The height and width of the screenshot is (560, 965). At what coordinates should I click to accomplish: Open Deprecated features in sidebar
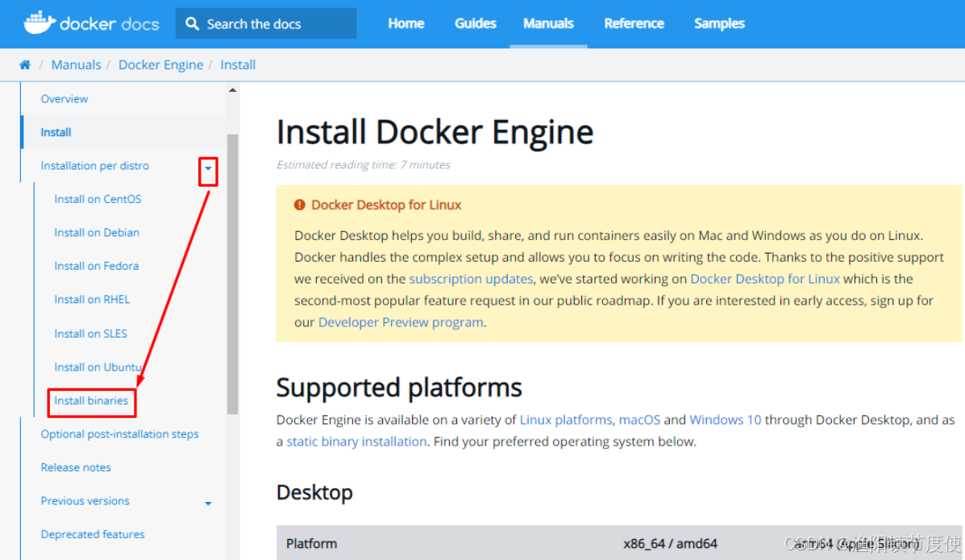[93, 534]
